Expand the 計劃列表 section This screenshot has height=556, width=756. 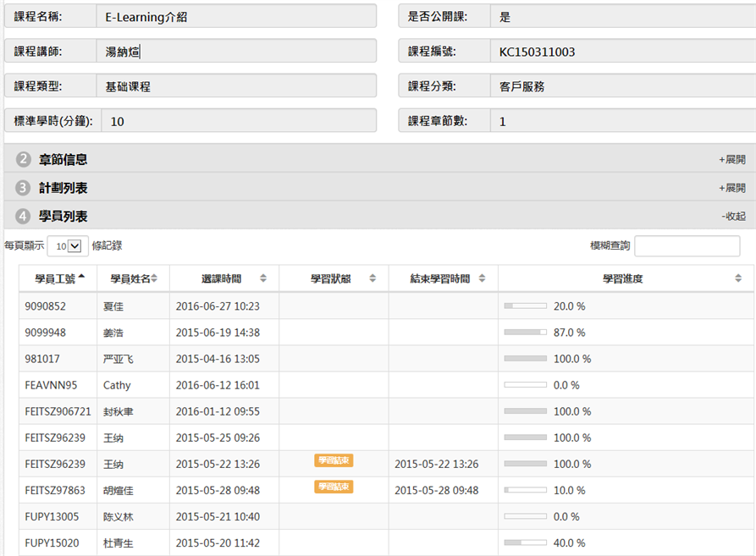[x=731, y=188]
